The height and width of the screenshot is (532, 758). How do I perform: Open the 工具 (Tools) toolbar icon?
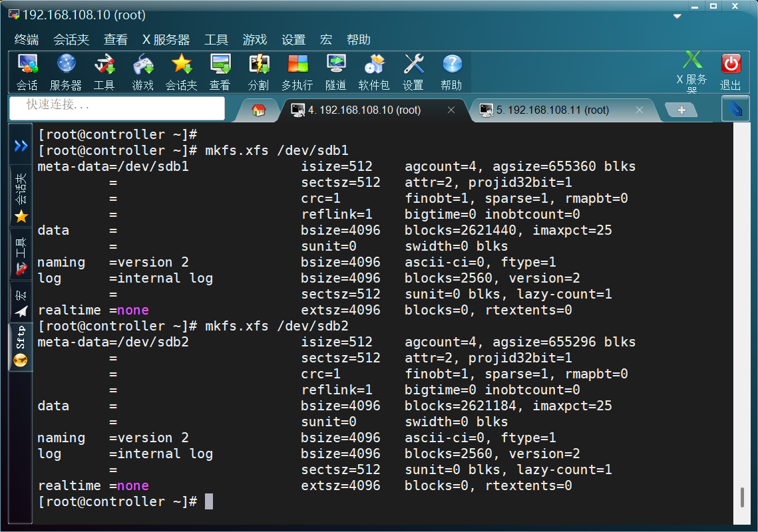pyautogui.click(x=104, y=72)
